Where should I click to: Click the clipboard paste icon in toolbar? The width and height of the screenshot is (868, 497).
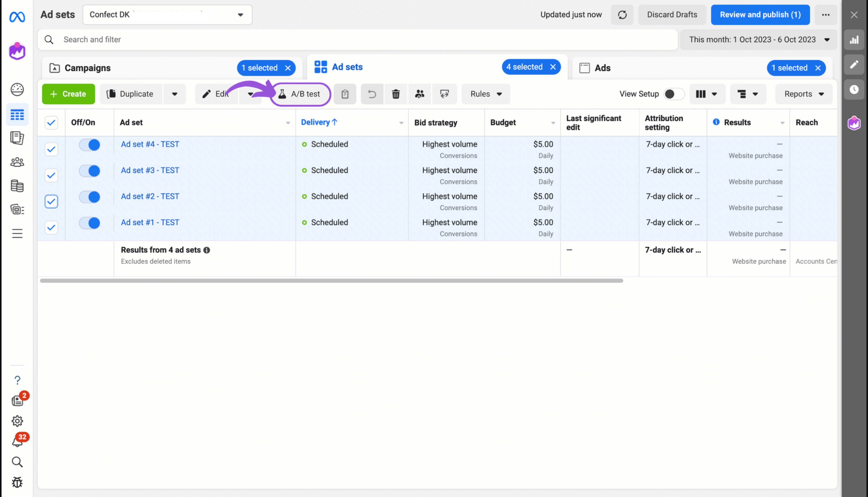coord(345,94)
